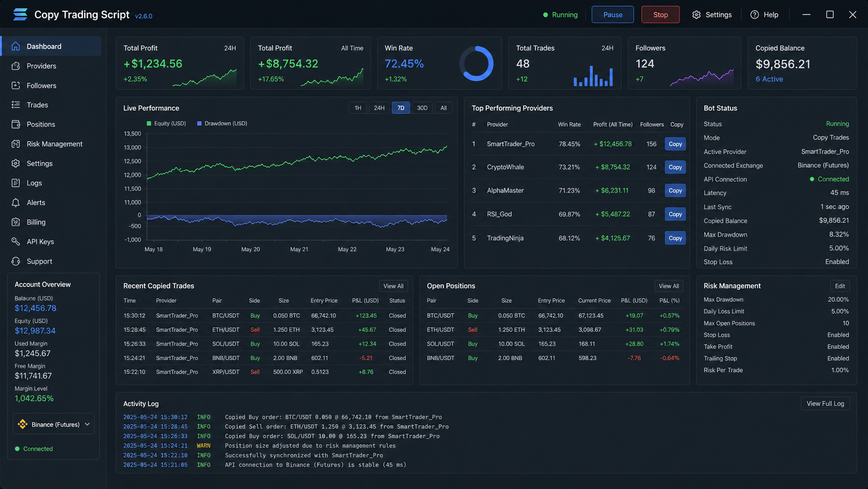868x489 pixels.
Task: Edit the Risk Management settings
Action: [x=839, y=286]
